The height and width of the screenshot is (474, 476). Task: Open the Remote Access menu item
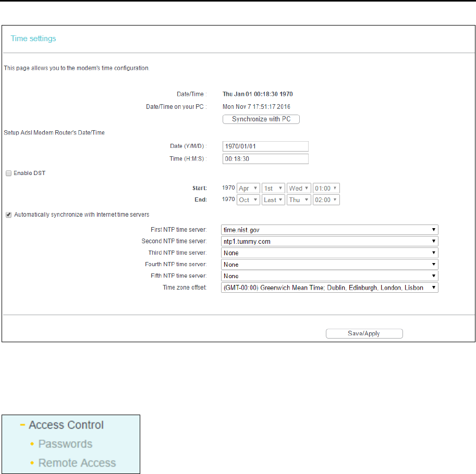click(x=77, y=463)
